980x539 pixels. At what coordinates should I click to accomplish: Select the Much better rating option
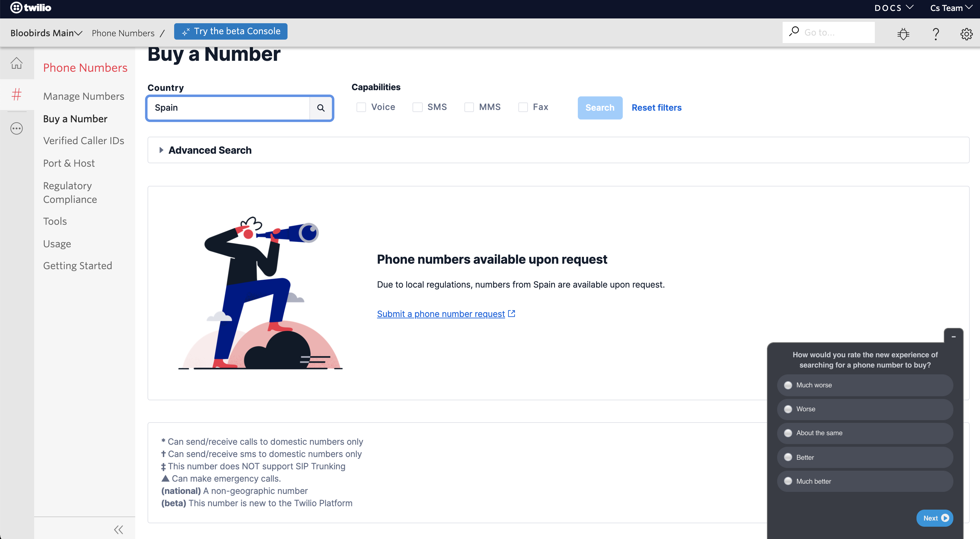click(865, 481)
